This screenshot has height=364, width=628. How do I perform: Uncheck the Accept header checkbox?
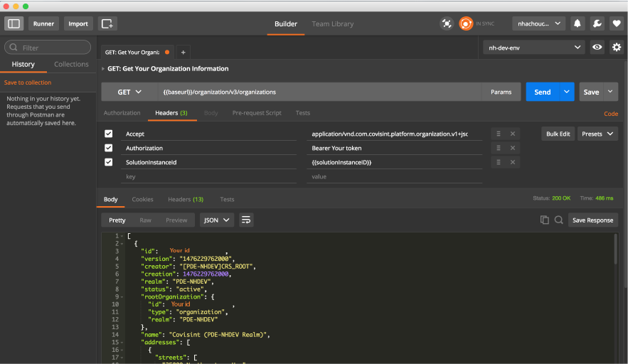click(x=109, y=134)
